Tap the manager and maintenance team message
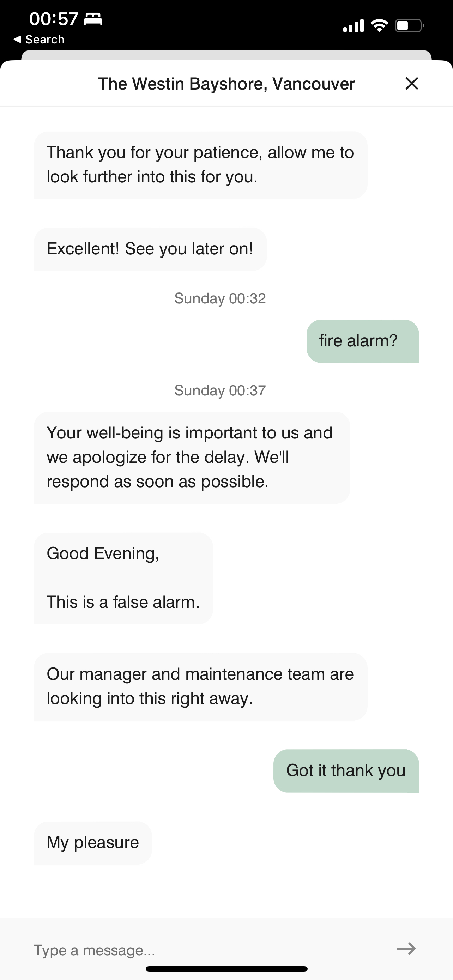 (200, 687)
